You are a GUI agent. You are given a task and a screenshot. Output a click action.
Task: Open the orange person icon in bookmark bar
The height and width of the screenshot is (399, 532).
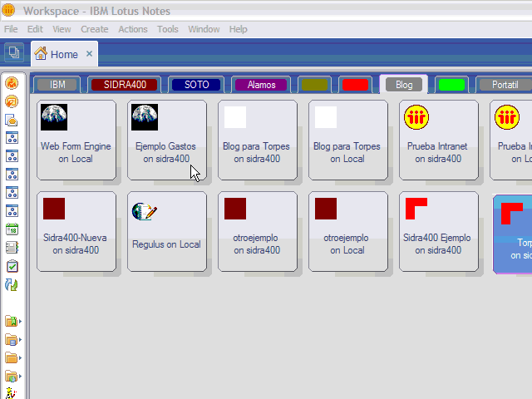point(12,83)
